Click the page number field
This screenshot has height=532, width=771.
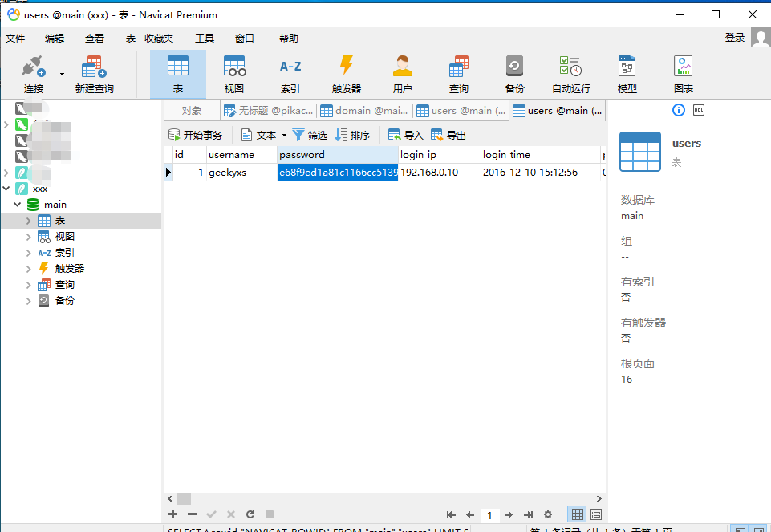489,515
